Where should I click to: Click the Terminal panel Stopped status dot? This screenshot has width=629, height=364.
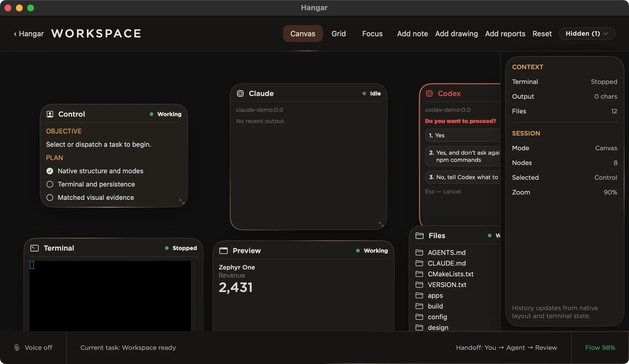click(x=167, y=248)
